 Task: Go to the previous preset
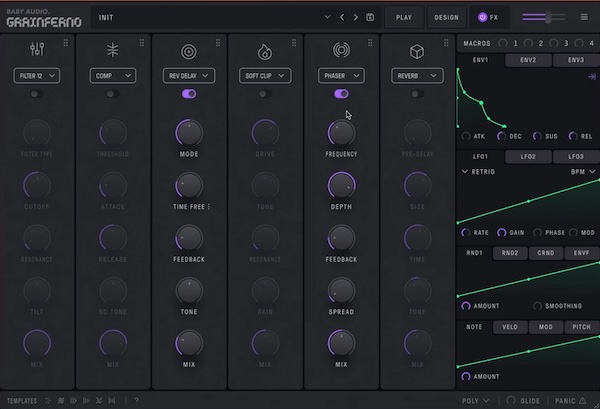click(x=342, y=17)
